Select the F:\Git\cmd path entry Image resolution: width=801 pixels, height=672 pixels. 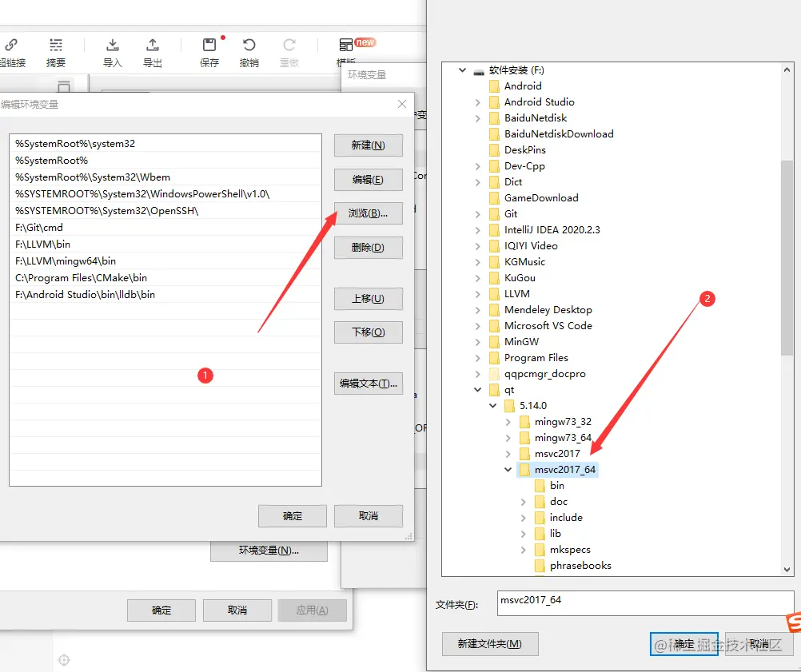coord(165,227)
